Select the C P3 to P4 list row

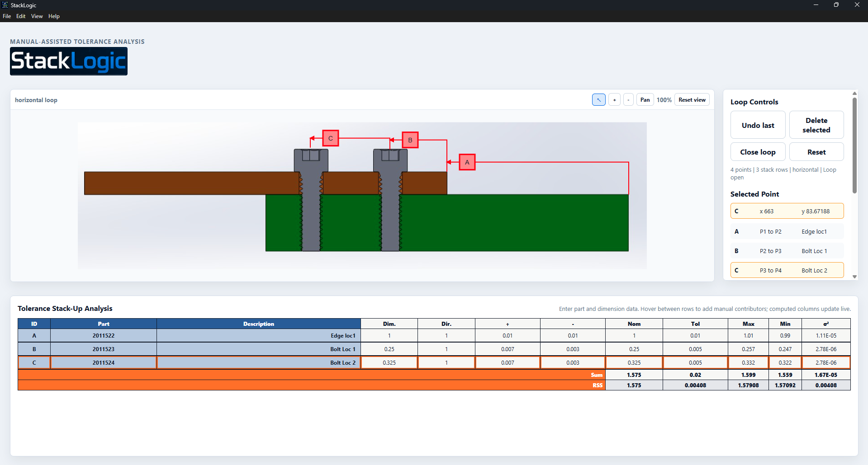[x=787, y=270]
